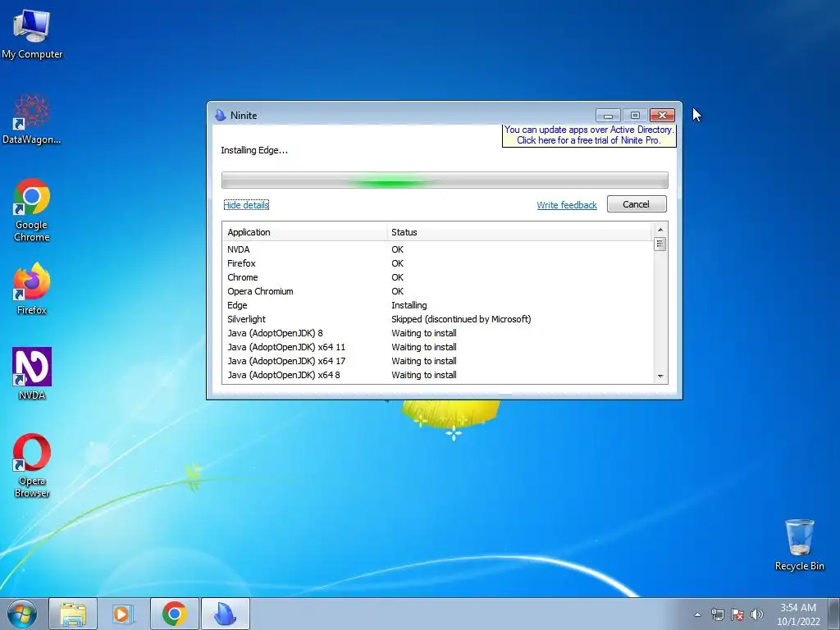Select Java (AdoptOpenJDK) x64 8 row

437,374
